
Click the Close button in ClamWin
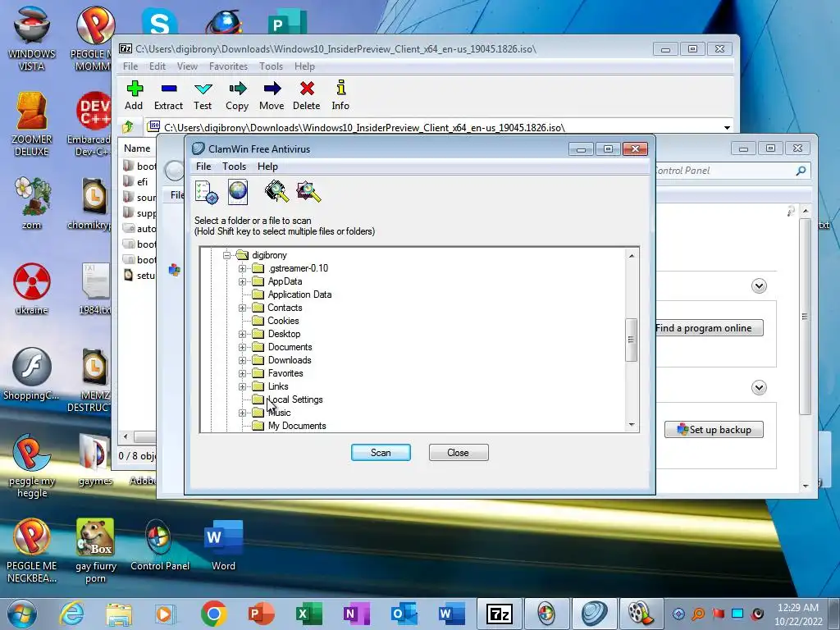tap(458, 452)
